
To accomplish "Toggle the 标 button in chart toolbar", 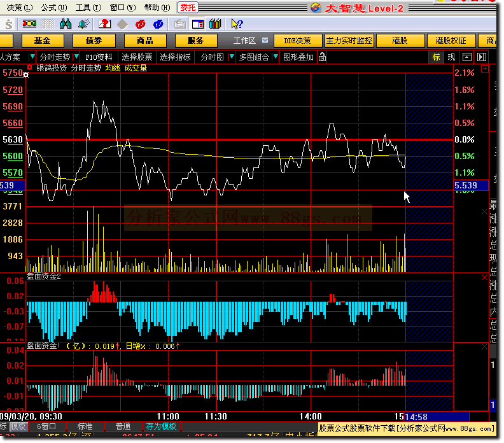I will tap(436, 57).
